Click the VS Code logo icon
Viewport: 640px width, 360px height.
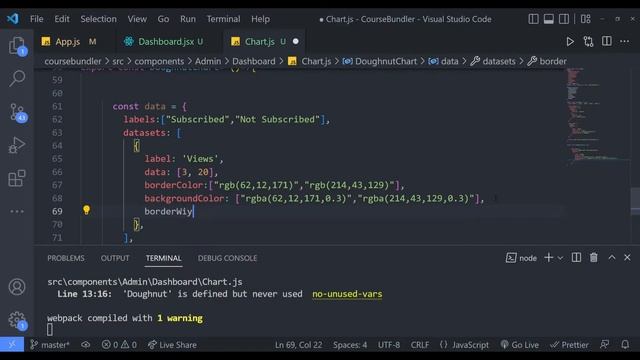12,19
